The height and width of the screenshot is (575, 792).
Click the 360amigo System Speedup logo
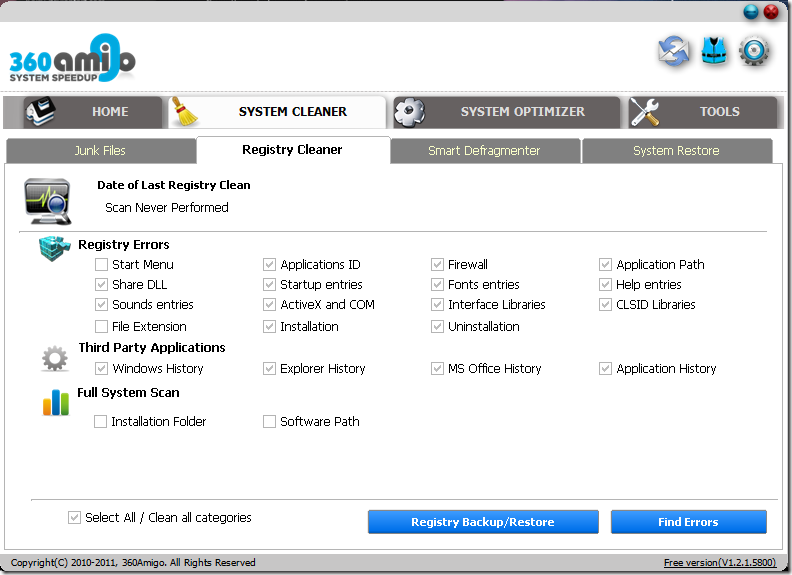[72, 58]
